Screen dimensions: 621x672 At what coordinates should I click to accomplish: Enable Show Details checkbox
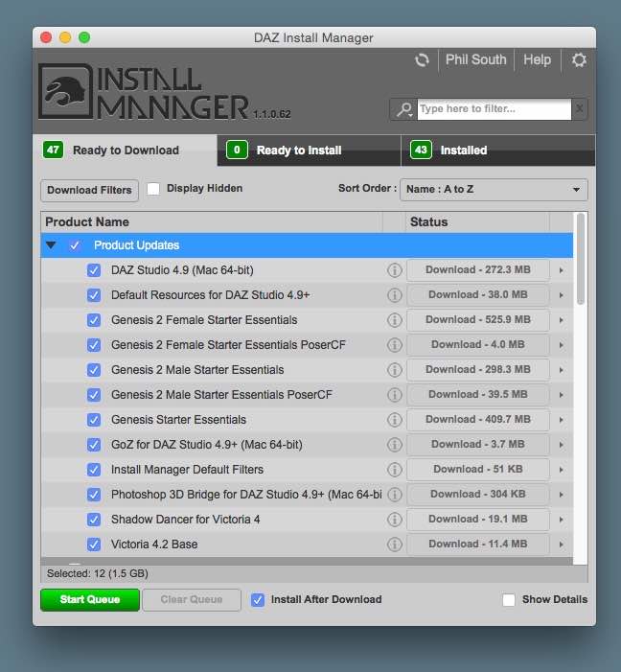point(509,599)
